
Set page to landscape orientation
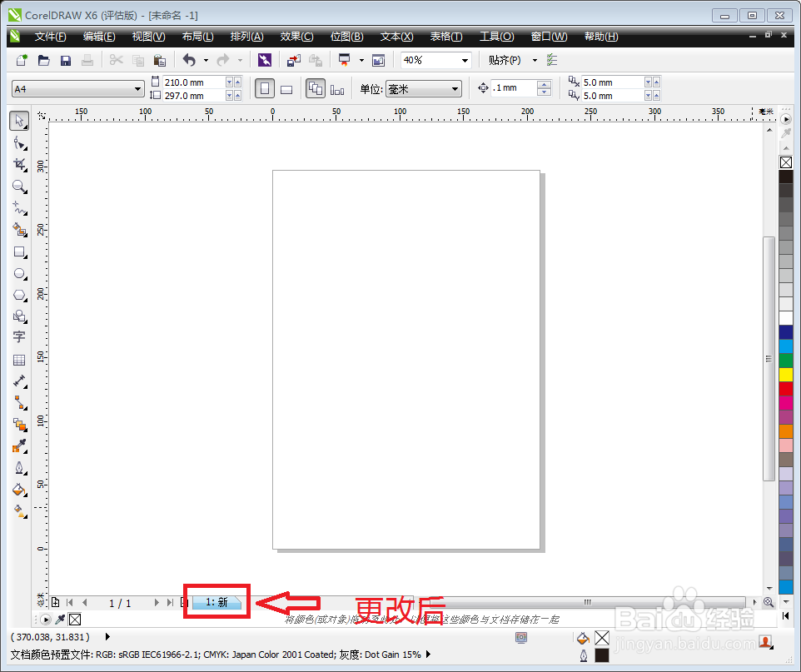tap(286, 89)
